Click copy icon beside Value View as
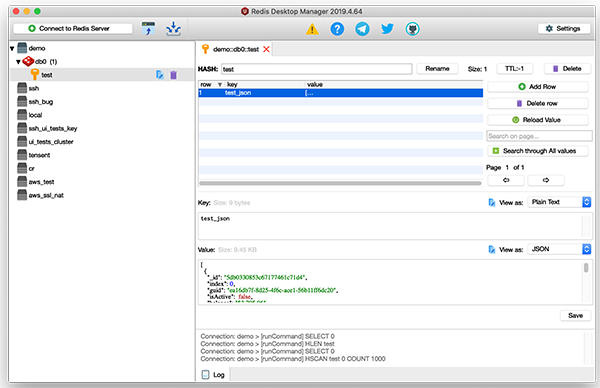The image size is (600, 388). 492,249
